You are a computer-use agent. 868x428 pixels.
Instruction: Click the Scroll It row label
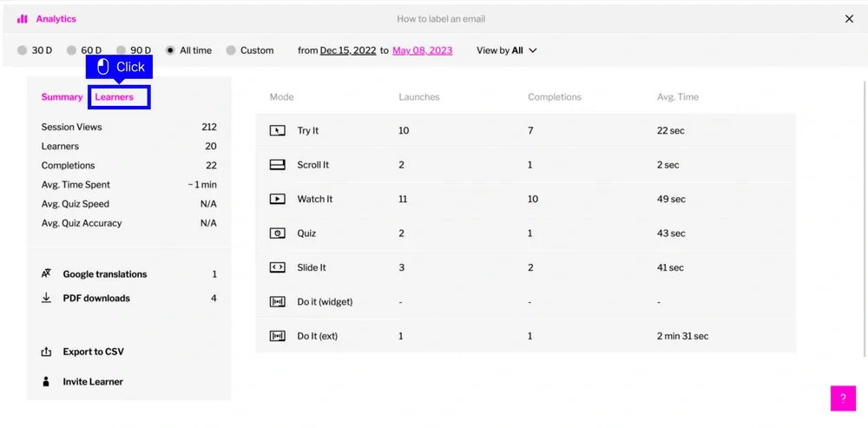pyautogui.click(x=312, y=165)
